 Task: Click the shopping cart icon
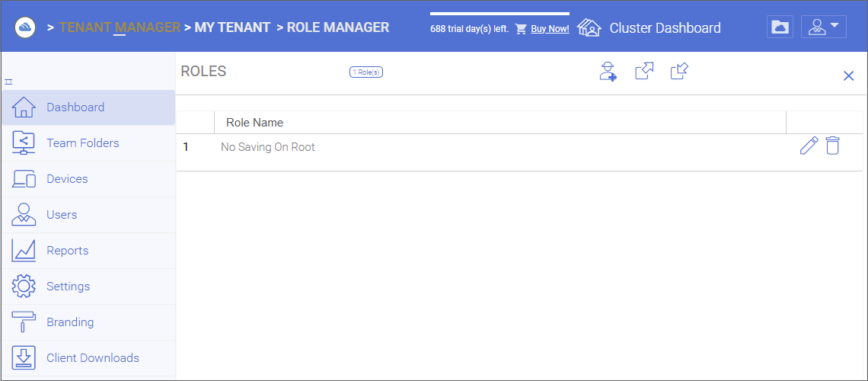(x=521, y=29)
